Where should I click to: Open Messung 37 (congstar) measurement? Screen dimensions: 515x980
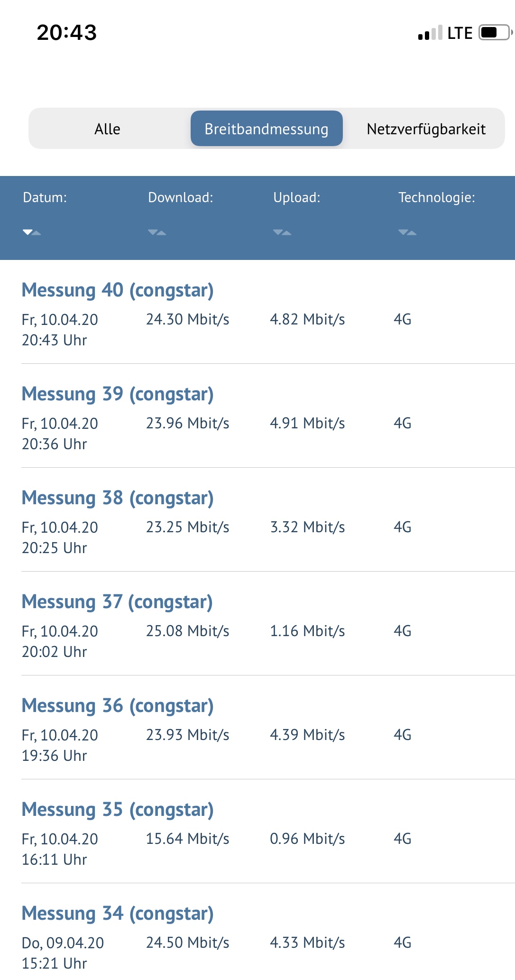(117, 602)
